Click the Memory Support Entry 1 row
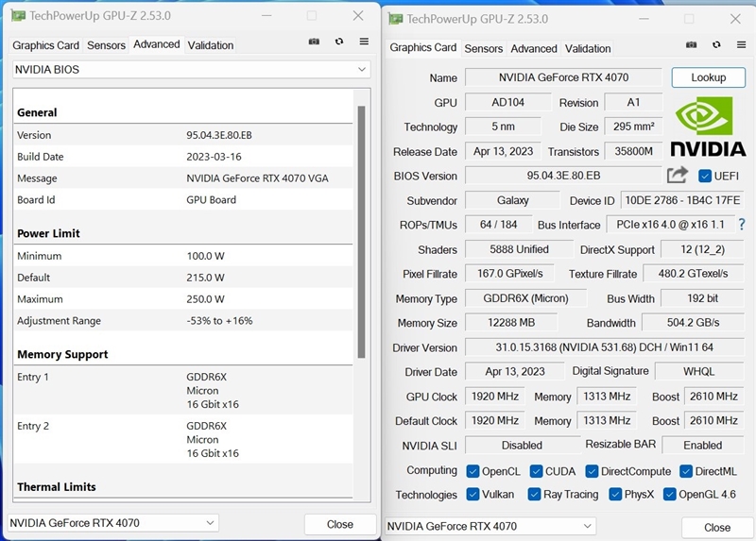Image resolution: width=756 pixels, height=541 pixels. point(183,390)
